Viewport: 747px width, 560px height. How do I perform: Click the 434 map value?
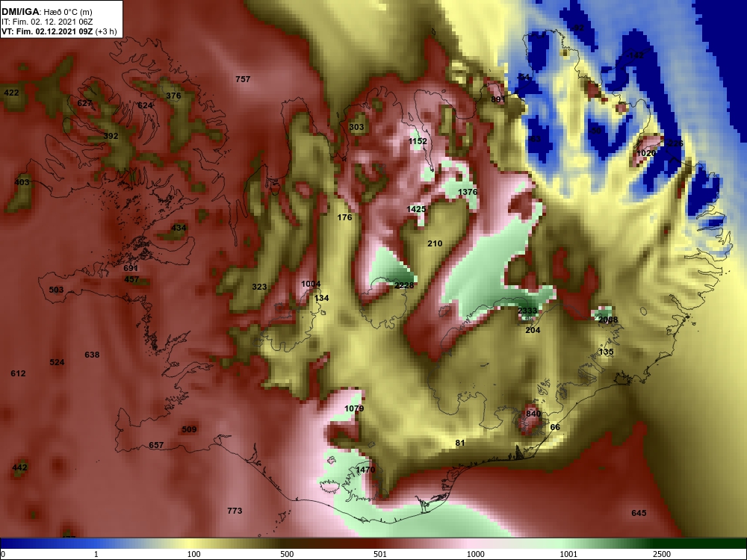click(179, 228)
